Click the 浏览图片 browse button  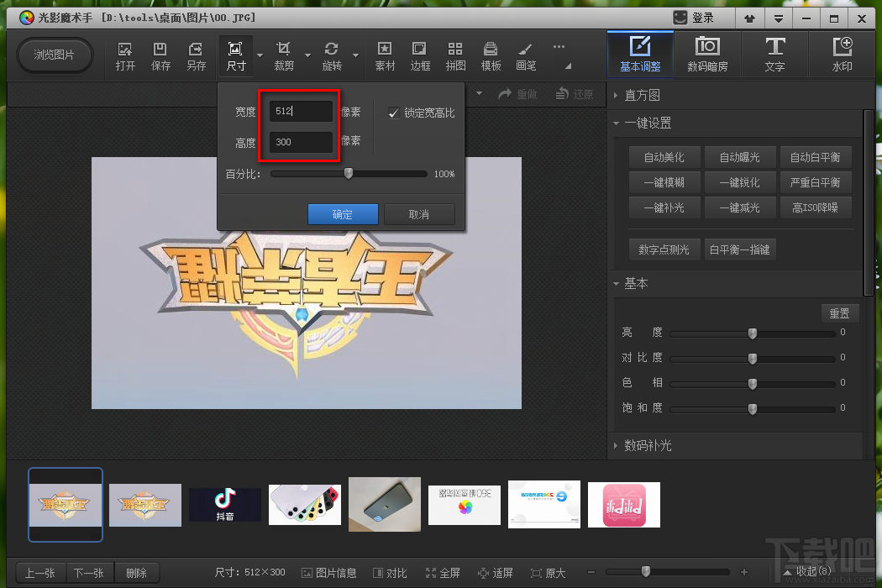click(54, 55)
